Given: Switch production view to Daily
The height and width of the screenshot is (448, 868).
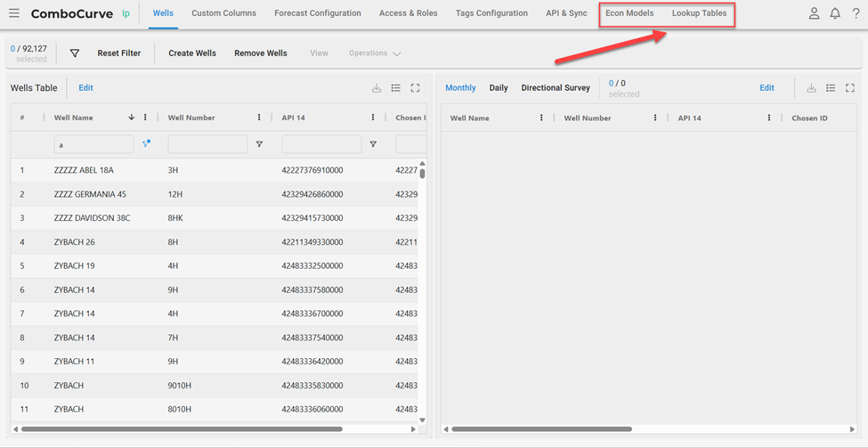Looking at the screenshot, I should click(499, 88).
